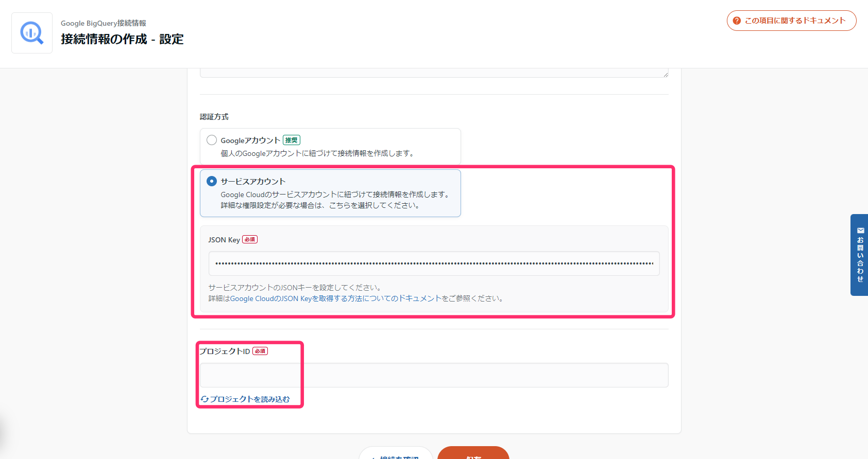Click the envelope icon on お問い合わせ tab
The image size is (868, 459).
(x=860, y=231)
